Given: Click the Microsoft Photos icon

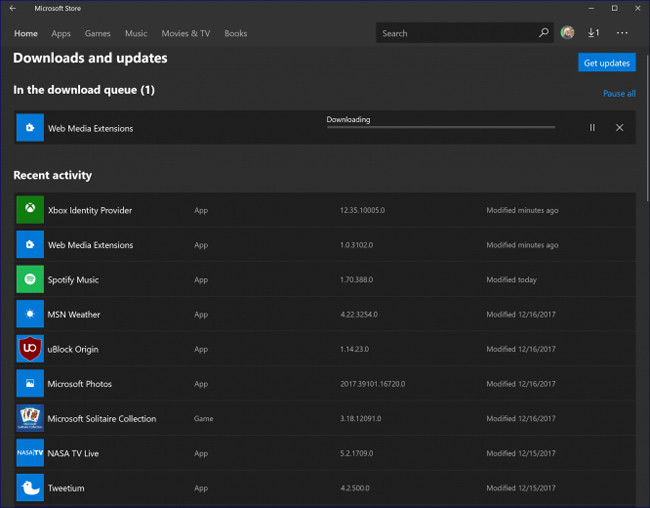Looking at the screenshot, I should click(x=30, y=384).
